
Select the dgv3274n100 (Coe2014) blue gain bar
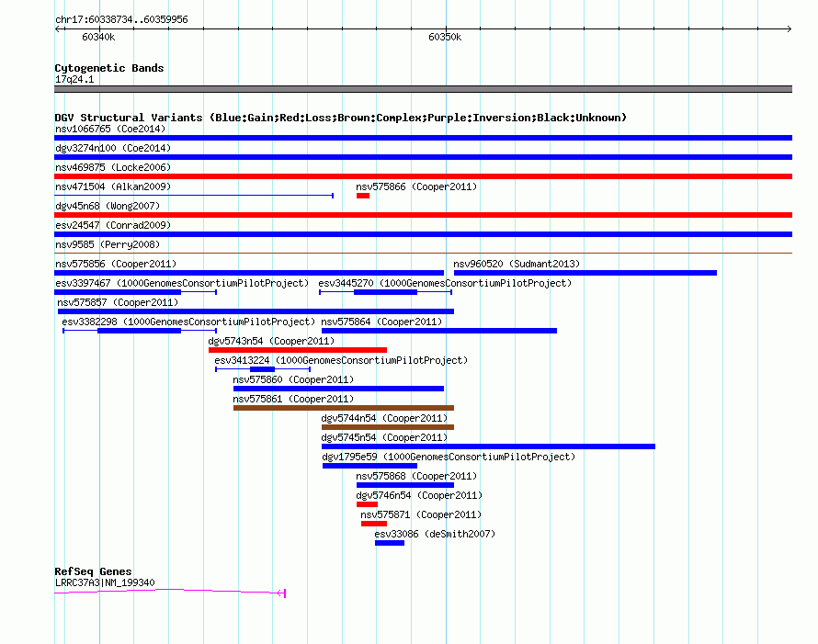pyautogui.click(x=423, y=157)
